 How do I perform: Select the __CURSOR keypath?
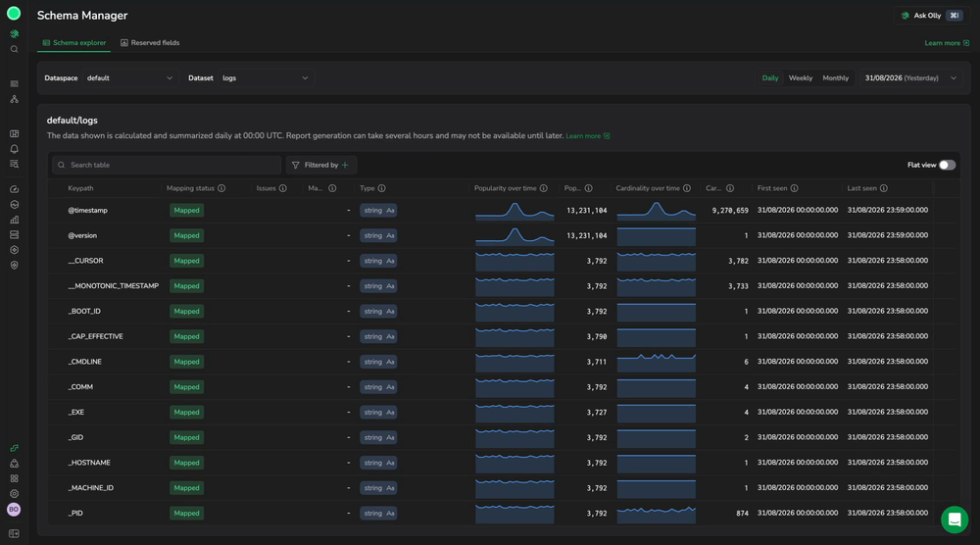(85, 261)
